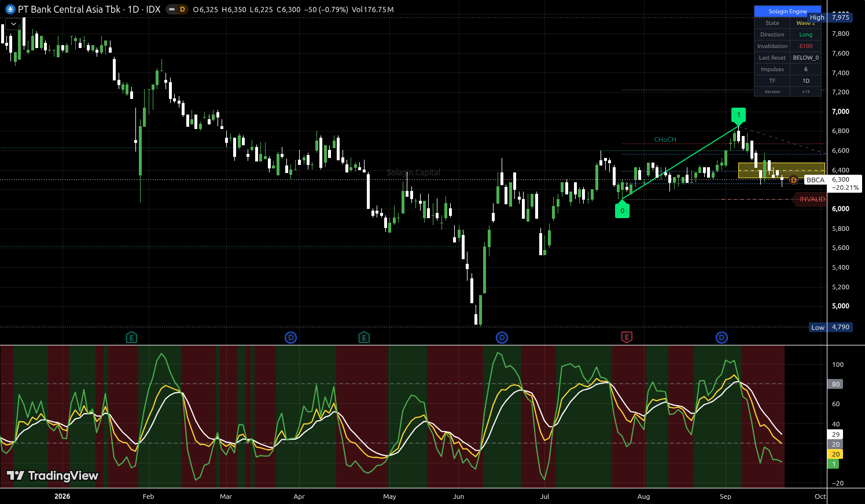Viewport: 865px width, 504px height.
Task: Open the green earnings E marker near February
Action: click(131, 337)
